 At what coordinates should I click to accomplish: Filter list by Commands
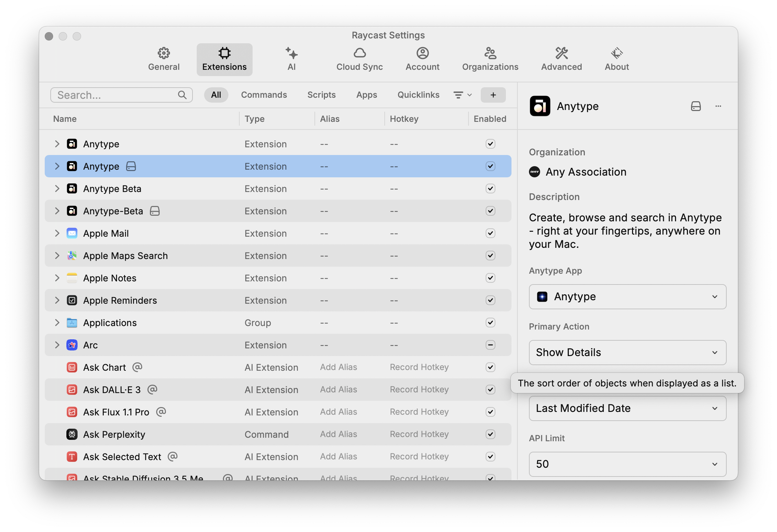click(x=264, y=95)
